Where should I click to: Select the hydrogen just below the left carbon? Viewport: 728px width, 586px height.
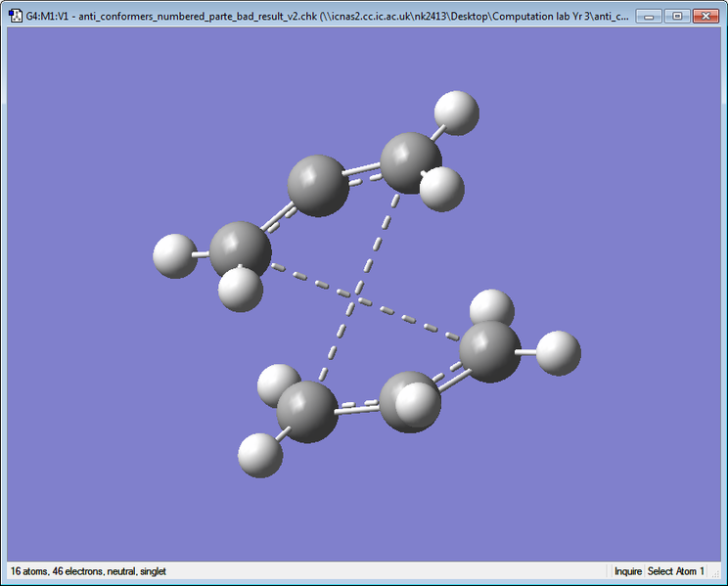241,290
